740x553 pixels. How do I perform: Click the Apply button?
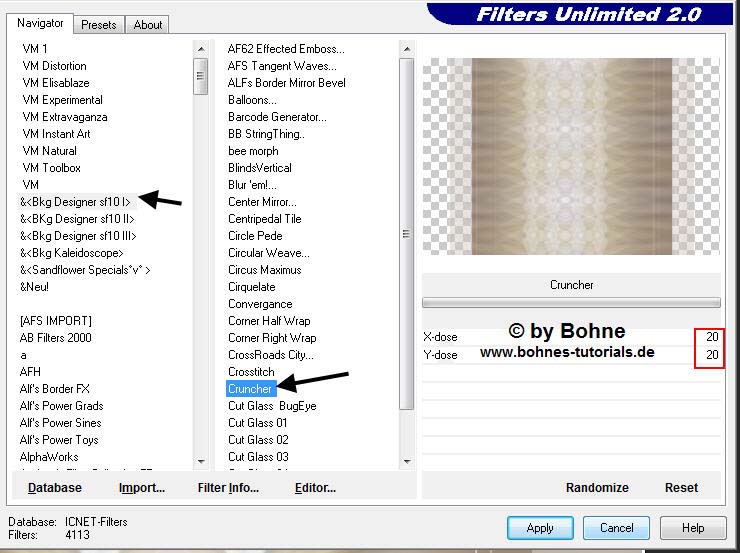point(539,528)
